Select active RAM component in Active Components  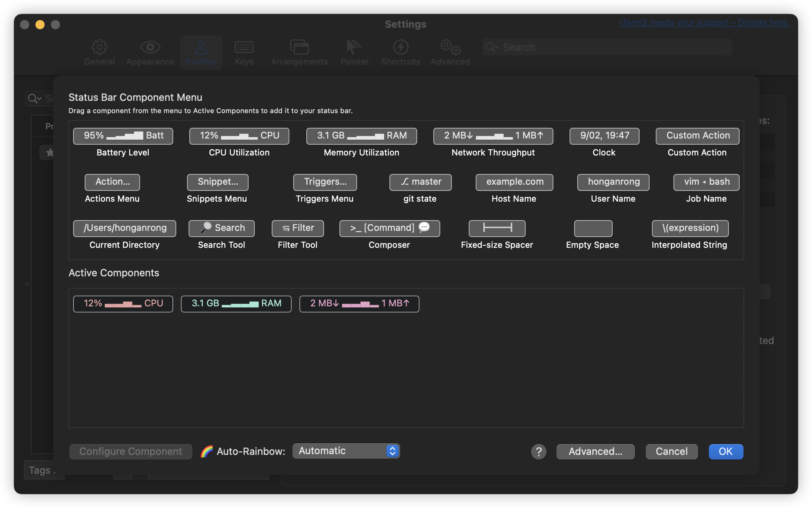point(236,304)
